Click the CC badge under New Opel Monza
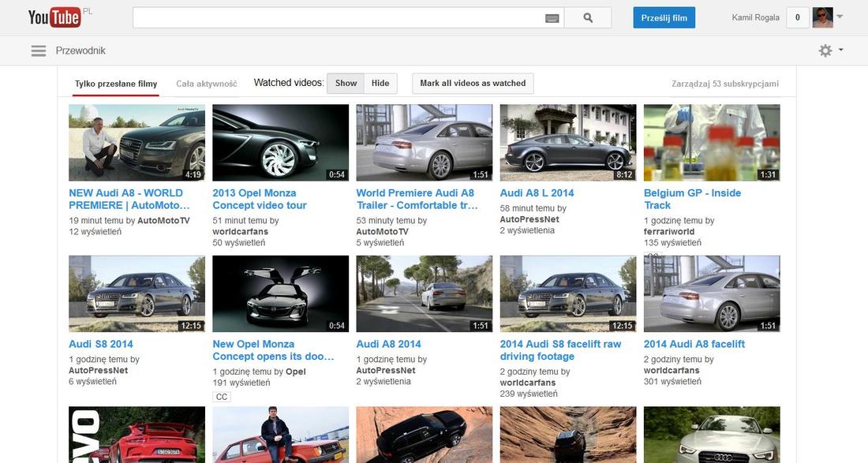This screenshot has width=868, height=463. click(222, 397)
